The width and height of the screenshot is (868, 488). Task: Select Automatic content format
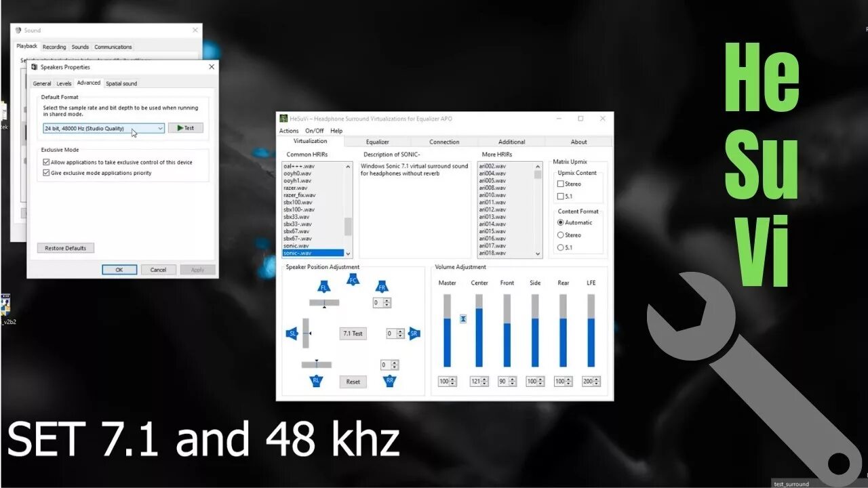pos(560,222)
